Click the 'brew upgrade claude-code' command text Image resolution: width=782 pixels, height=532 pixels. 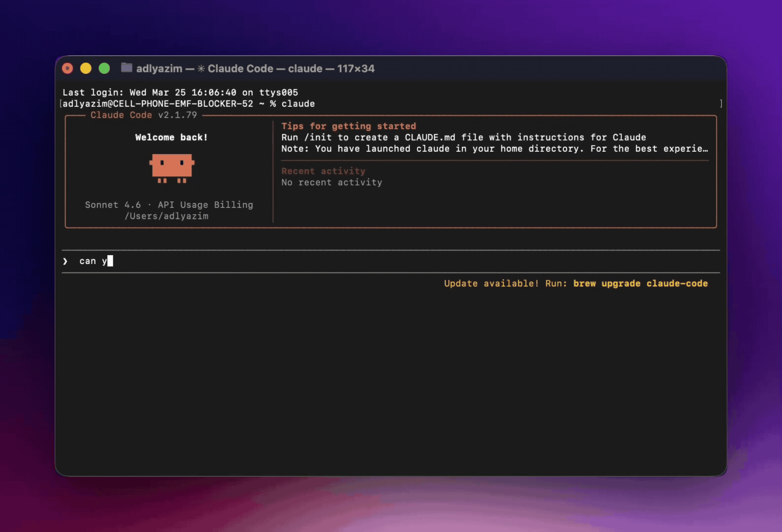click(640, 283)
